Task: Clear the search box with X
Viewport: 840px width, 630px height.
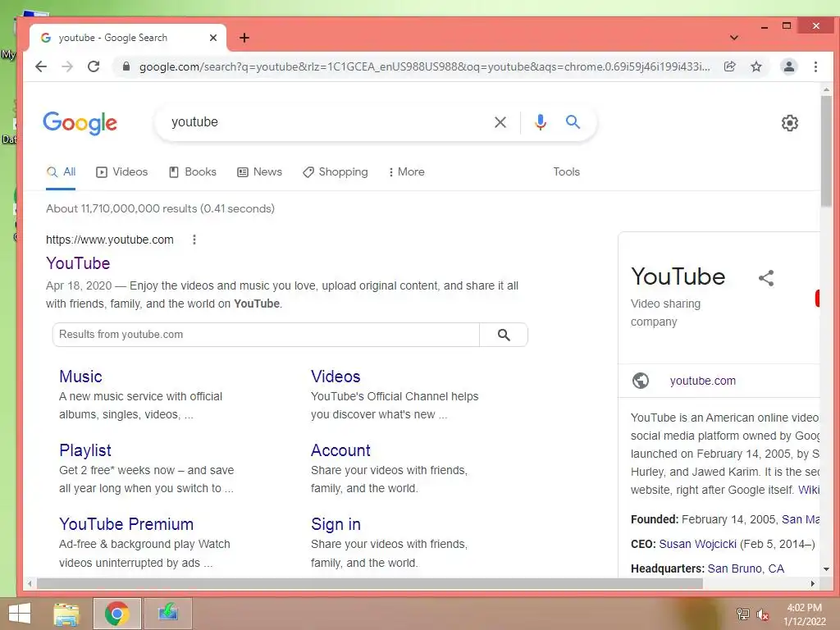Action: (x=500, y=122)
